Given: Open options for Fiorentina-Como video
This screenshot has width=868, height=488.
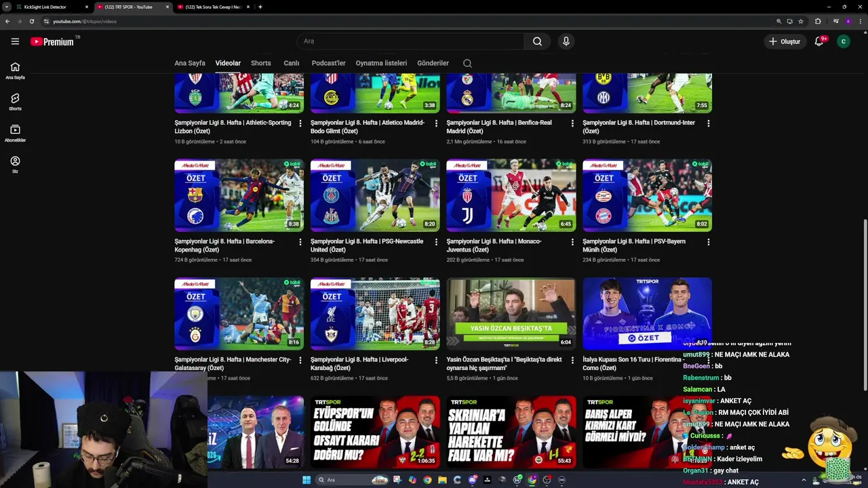Looking at the screenshot, I should click(709, 361).
